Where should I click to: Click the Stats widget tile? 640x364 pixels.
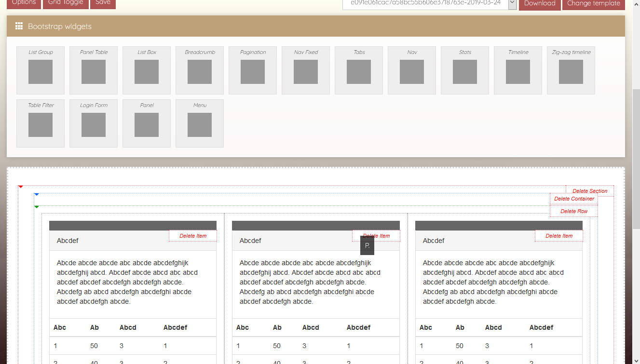click(x=465, y=70)
